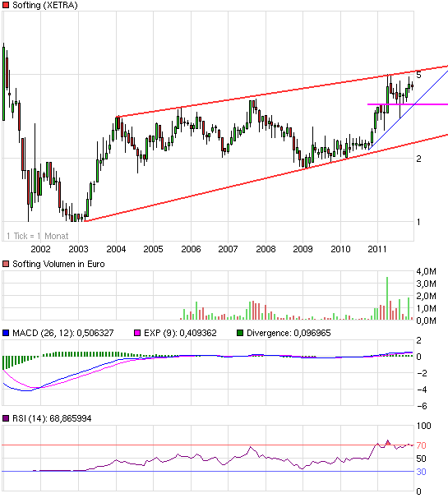Click the MACD axis label -4

[x=422, y=390]
